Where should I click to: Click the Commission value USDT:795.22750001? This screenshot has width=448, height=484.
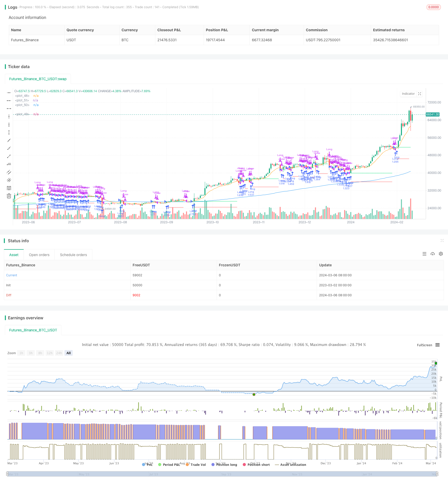pyautogui.click(x=323, y=40)
